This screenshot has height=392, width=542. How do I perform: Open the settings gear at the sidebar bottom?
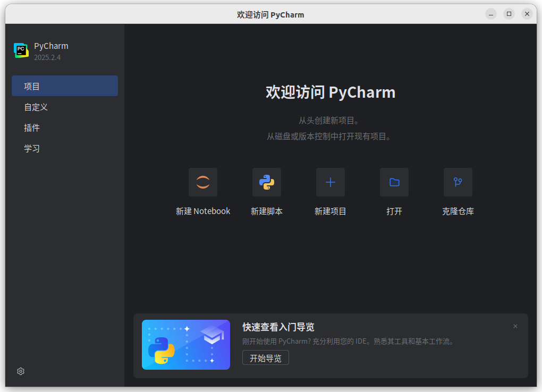[x=21, y=371]
